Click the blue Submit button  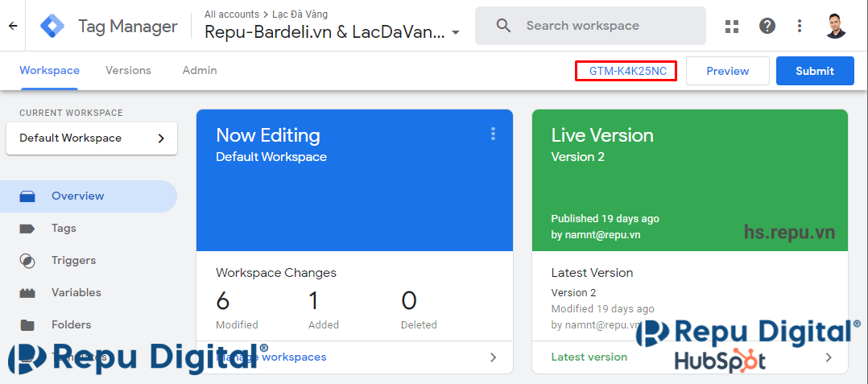pos(815,71)
